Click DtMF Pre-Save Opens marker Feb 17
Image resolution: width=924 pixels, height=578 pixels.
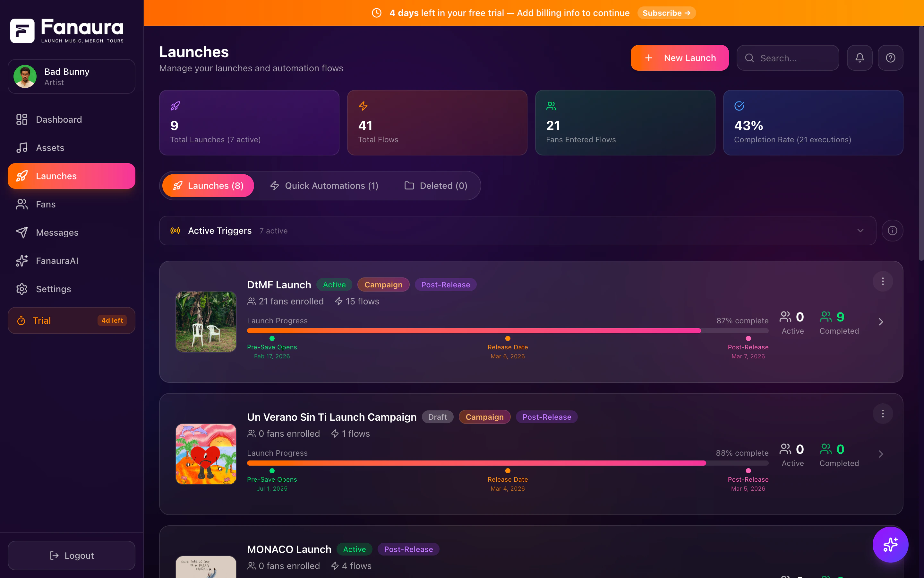(272, 348)
